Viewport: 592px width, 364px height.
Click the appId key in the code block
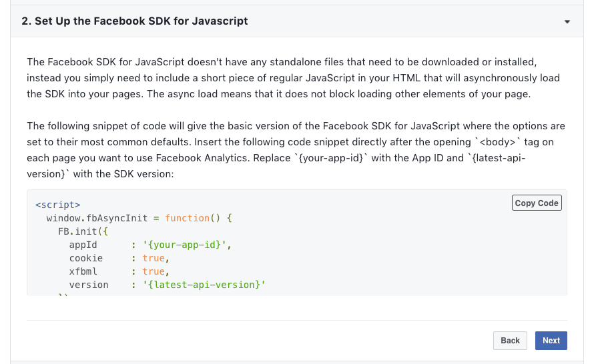coord(83,245)
